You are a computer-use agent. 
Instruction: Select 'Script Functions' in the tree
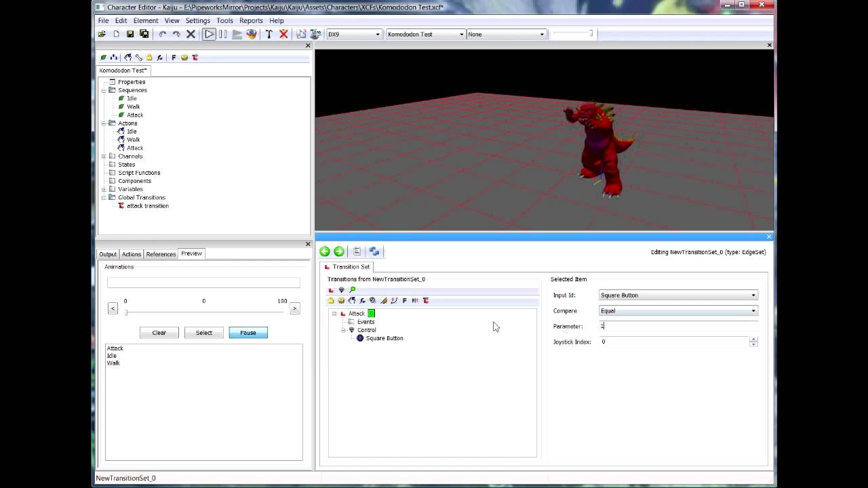coord(139,173)
